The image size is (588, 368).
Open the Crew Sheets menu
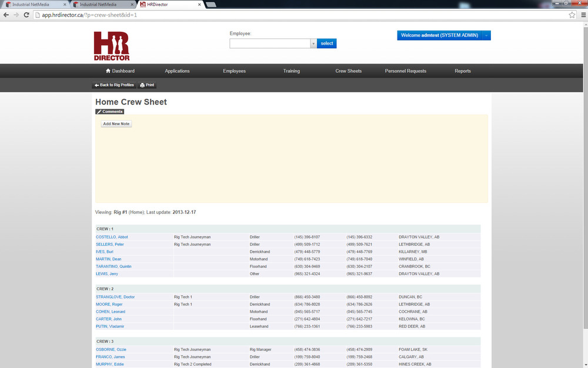348,71
